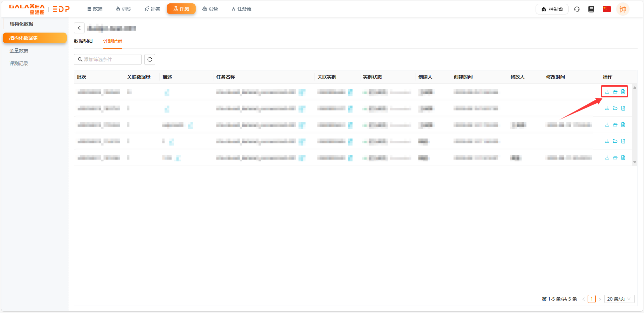
Task: Click the 控制台 console button
Action: 552,9
